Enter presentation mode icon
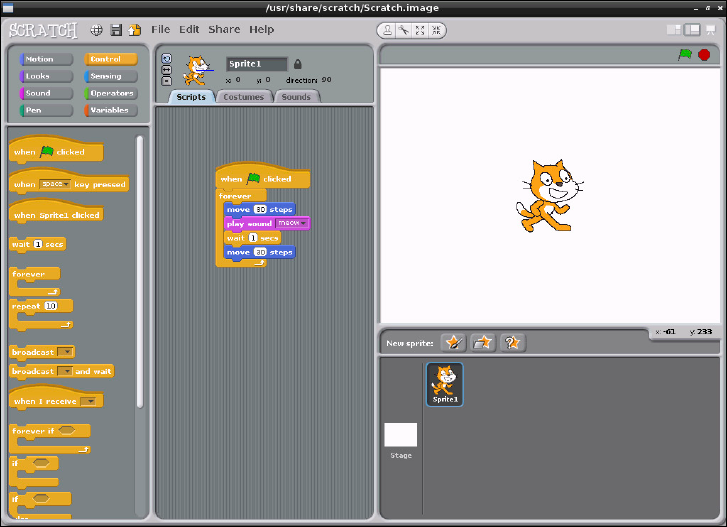Image resolution: width=727 pixels, height=527 pixels. [711, 30]
